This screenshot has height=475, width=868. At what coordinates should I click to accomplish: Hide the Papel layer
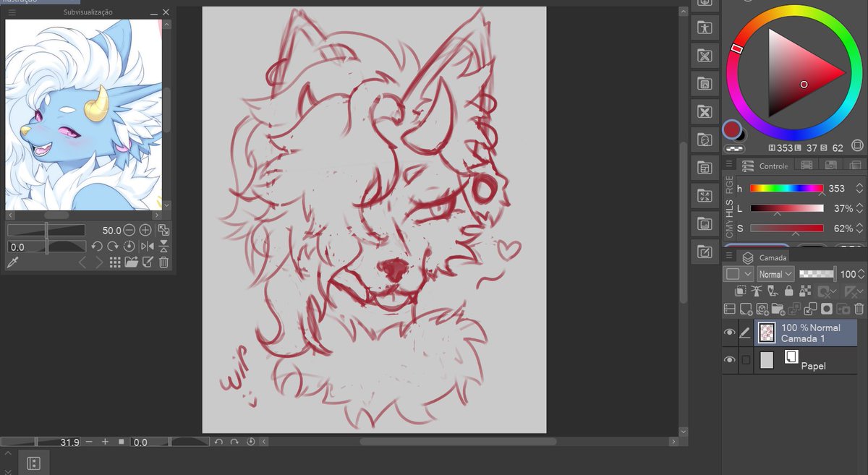pyautogui.click(x=729, y=360)
